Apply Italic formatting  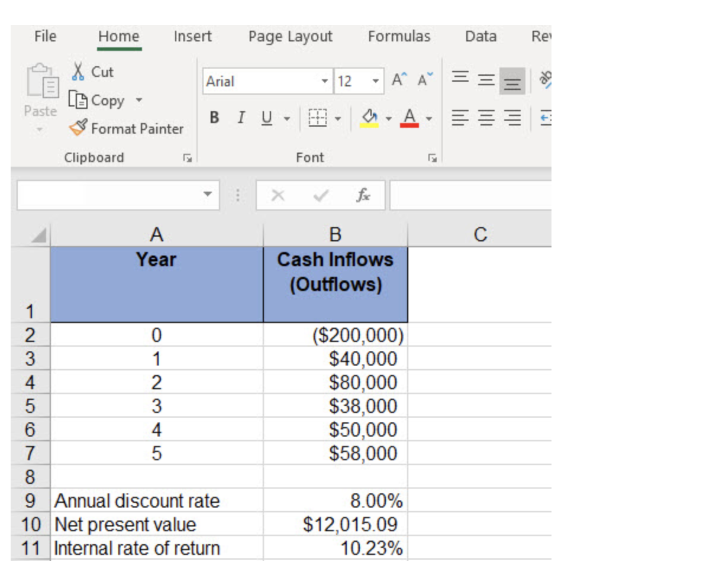point(241,118)
